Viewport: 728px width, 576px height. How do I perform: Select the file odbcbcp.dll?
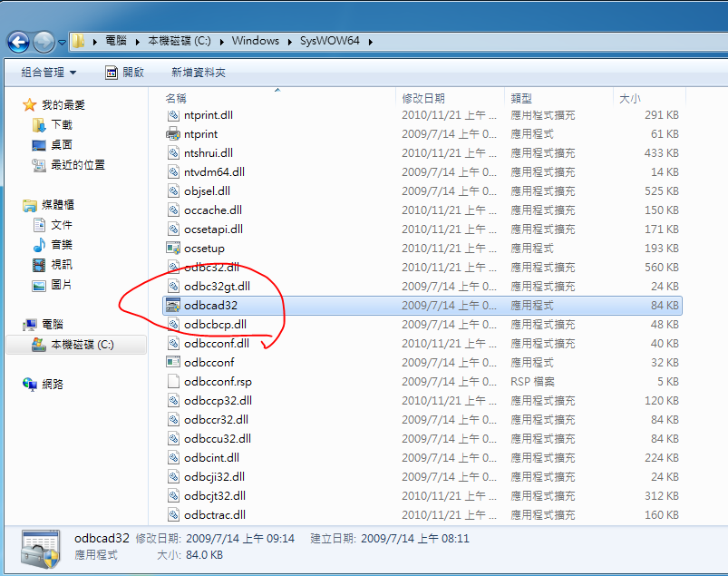216,324
